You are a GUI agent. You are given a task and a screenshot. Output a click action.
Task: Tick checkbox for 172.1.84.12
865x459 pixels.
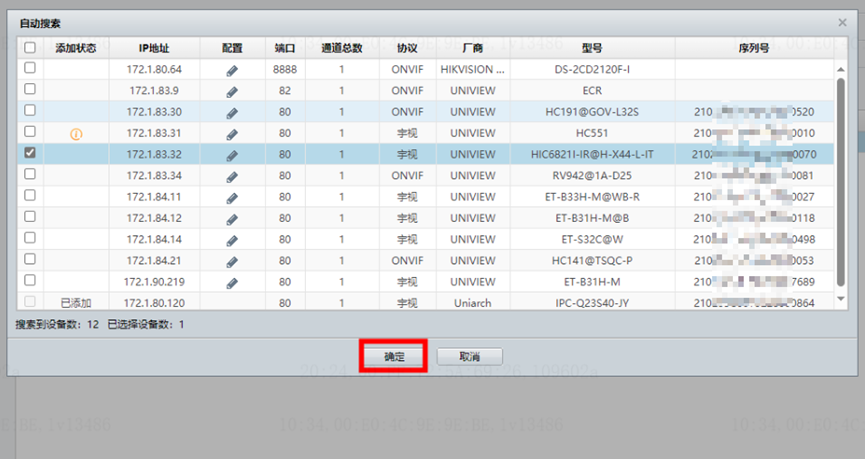tap(30, 216)
